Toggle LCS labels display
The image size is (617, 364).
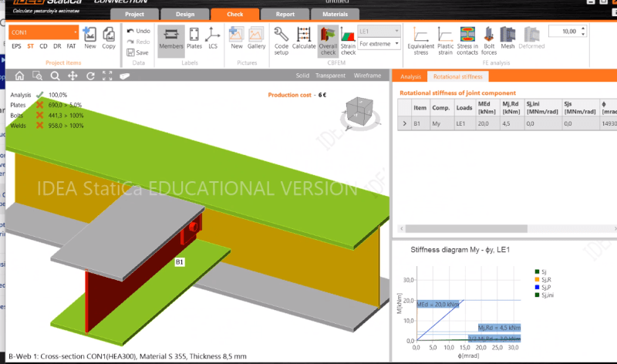click(x=213, y=38)
